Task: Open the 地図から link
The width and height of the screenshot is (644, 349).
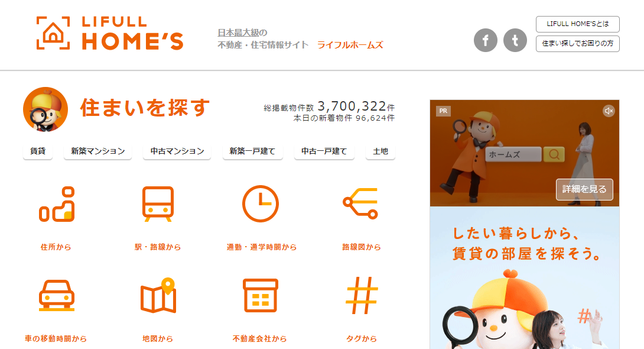Action: click(158, 339)
